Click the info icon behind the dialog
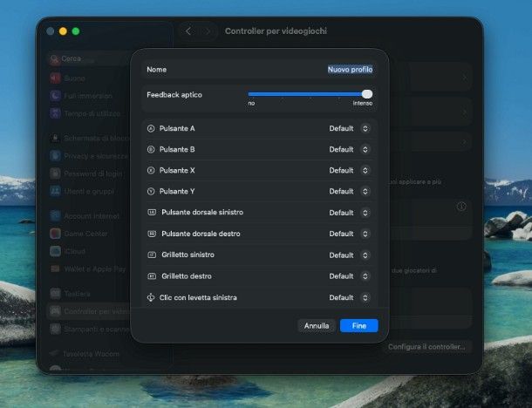The image size is (532, 408). tap(461, 207)
